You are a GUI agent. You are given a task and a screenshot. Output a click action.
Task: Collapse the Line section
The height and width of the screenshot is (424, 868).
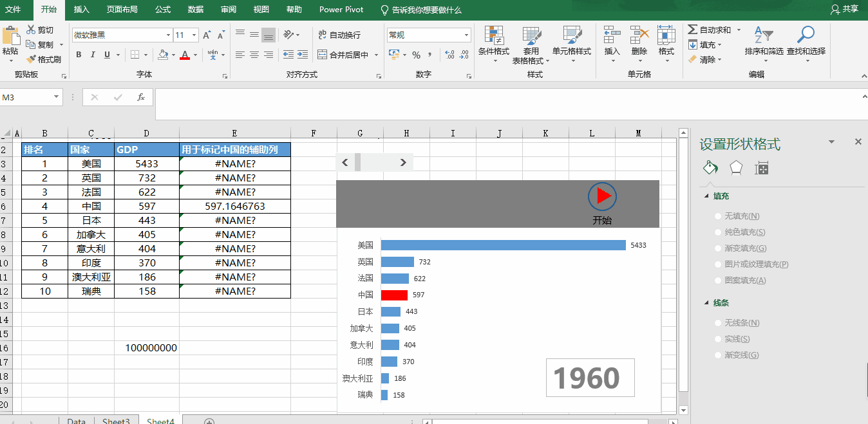pos(706,302)
